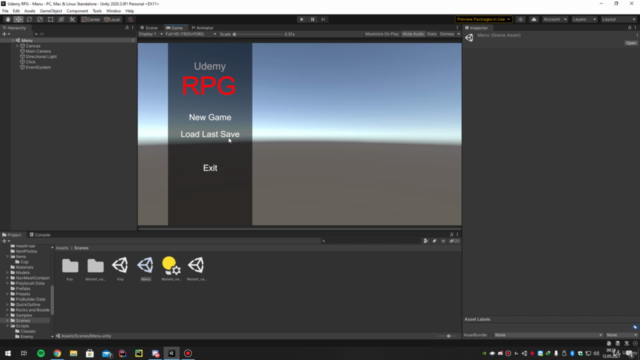Lock the Inspector panel
Screen dimensions: 640x360
[629, 28]
